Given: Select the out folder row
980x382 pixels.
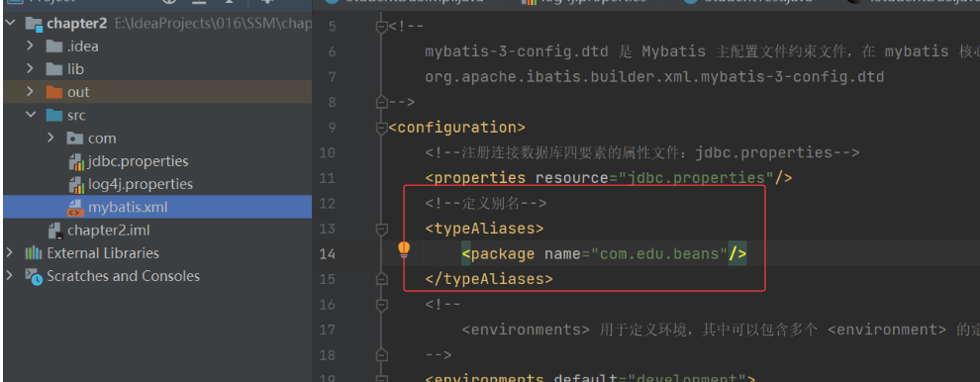Looking at the screenshot, I should [157, 92].
